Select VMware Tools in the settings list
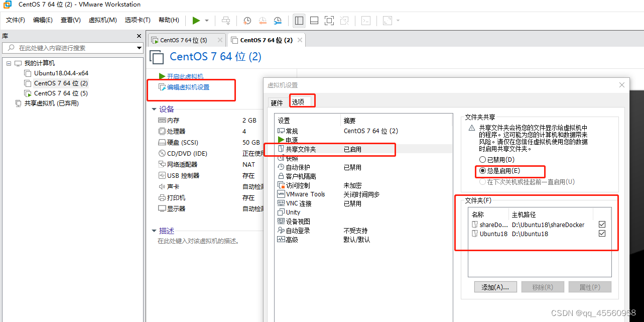Screen dimensions: 644x322 click(x=306, y=194)
